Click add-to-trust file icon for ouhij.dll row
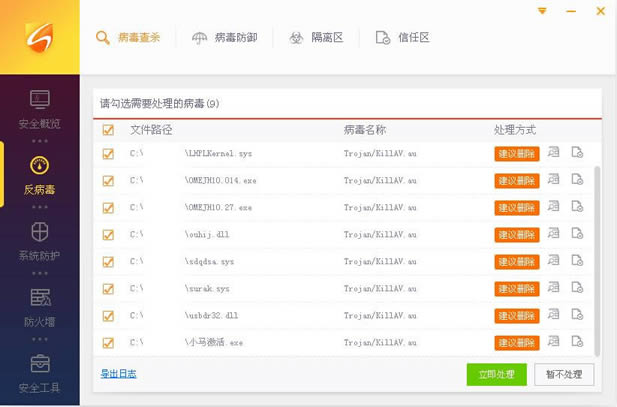Image resolution: width=617 pixels, height=407 pixels. tap(577, 234)
